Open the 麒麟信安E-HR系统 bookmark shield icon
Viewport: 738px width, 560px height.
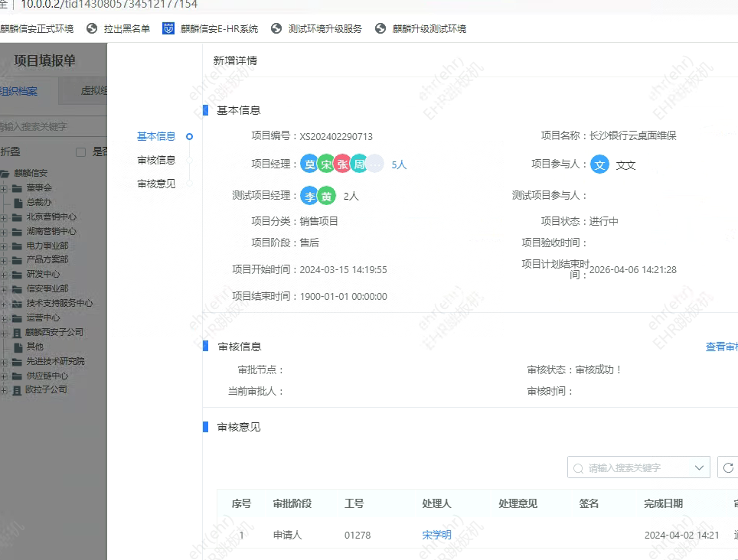(x=169, y=30)
